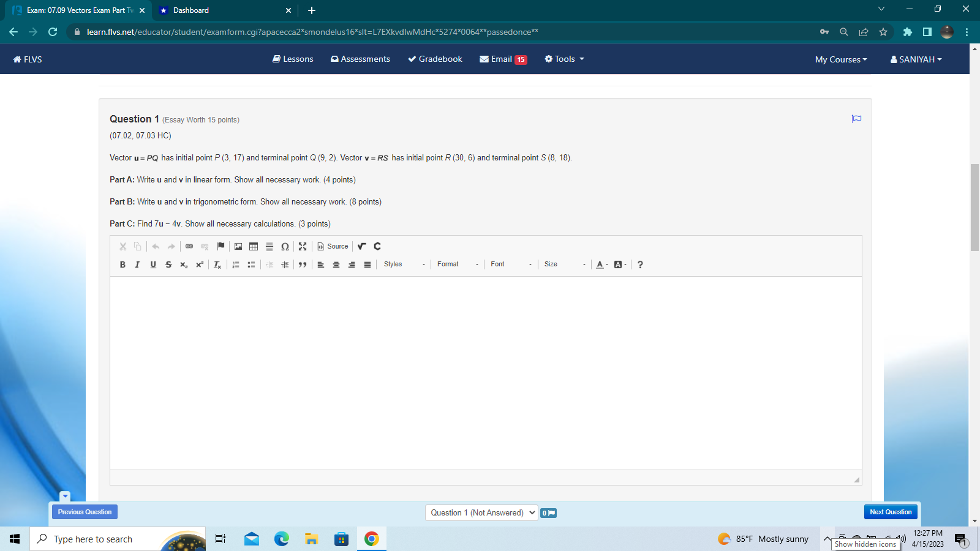
Task: Open the Question 1 navigation dropdown
Action: click(481, 513)
